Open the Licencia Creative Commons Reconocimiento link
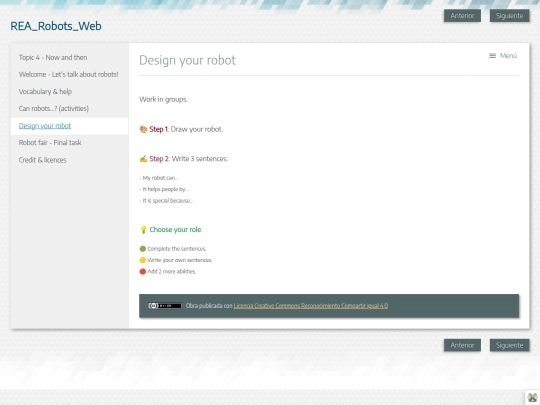The image size is (540, 405). (x=311, y=306)
